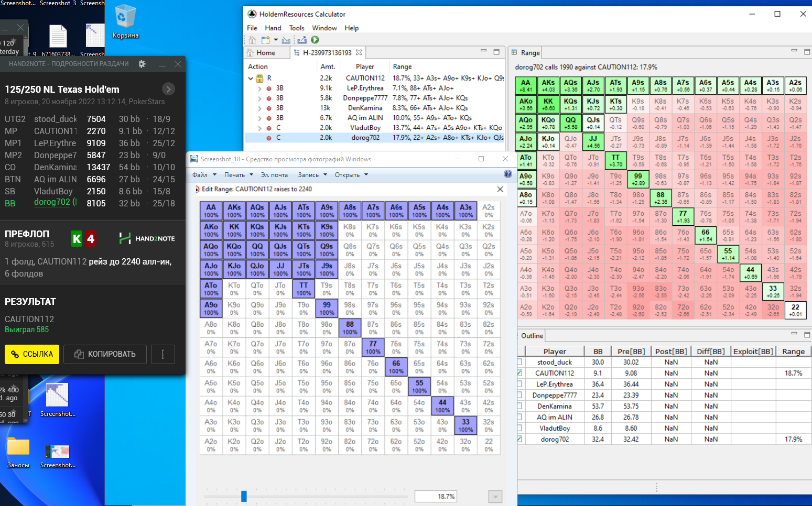Expand the LeP.Erythrea 3B tree node

pos(259,89)
